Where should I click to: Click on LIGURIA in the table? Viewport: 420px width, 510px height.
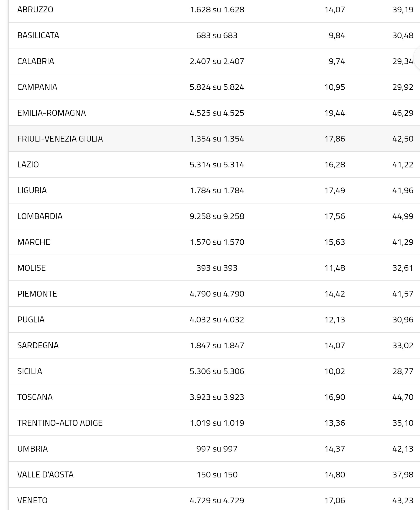[x=32, y=190]
